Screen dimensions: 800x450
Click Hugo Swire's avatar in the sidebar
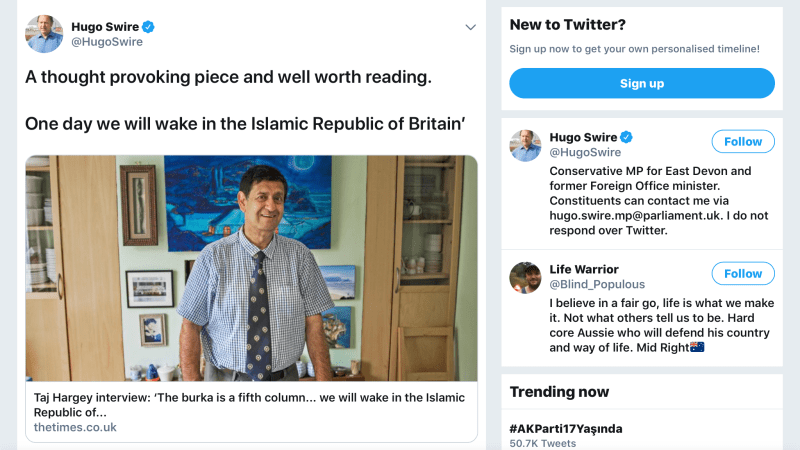pyautogui.click(x=526, y=145)
